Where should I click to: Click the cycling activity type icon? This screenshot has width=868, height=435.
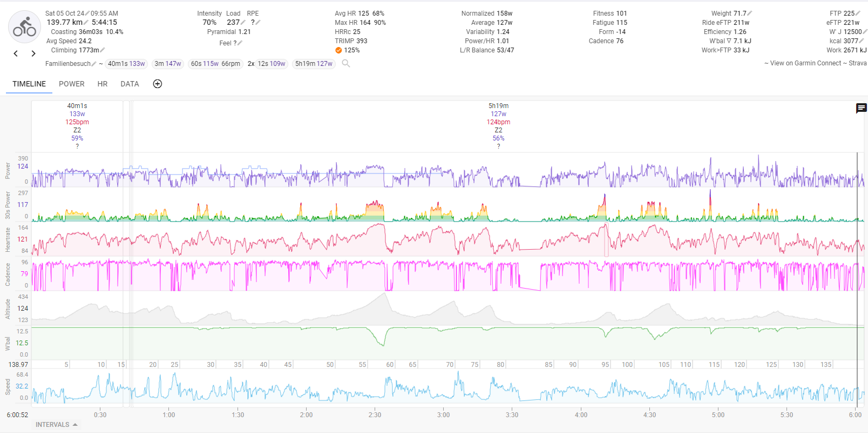tap(24, 27)
